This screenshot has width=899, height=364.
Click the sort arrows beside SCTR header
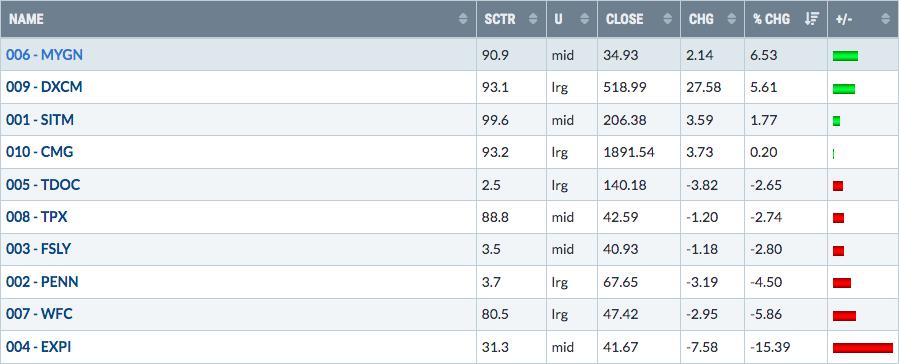(x=533, y=19)
